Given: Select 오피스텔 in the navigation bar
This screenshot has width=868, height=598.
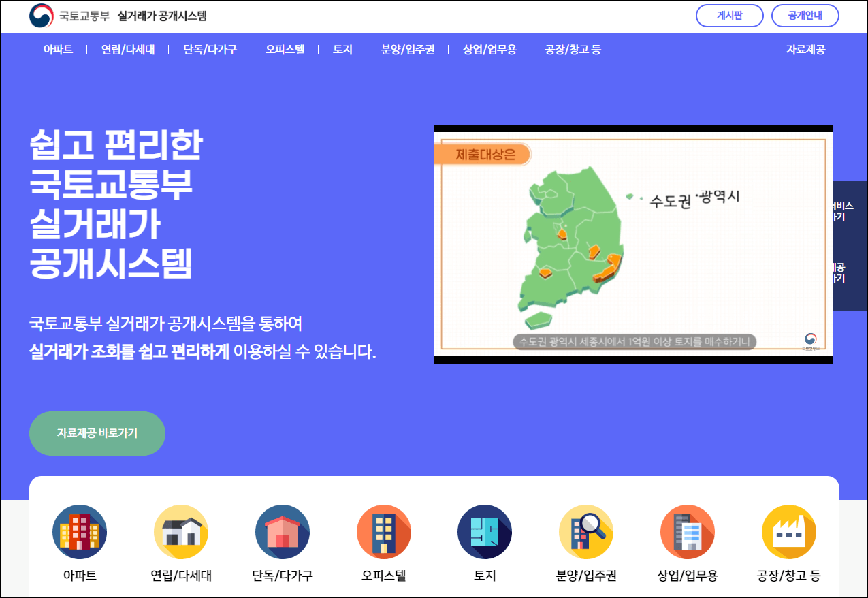Looking at the screenshot, I should click(x=285, y=50).
